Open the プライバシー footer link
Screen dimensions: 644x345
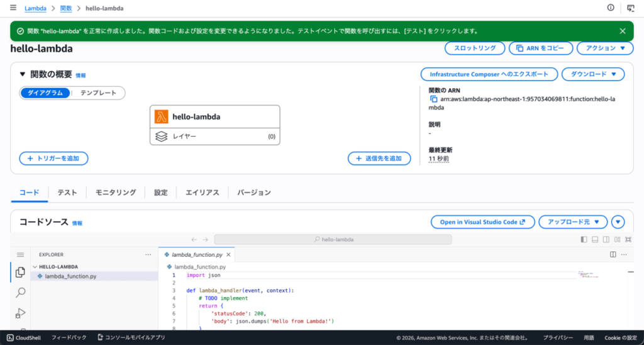558,337
